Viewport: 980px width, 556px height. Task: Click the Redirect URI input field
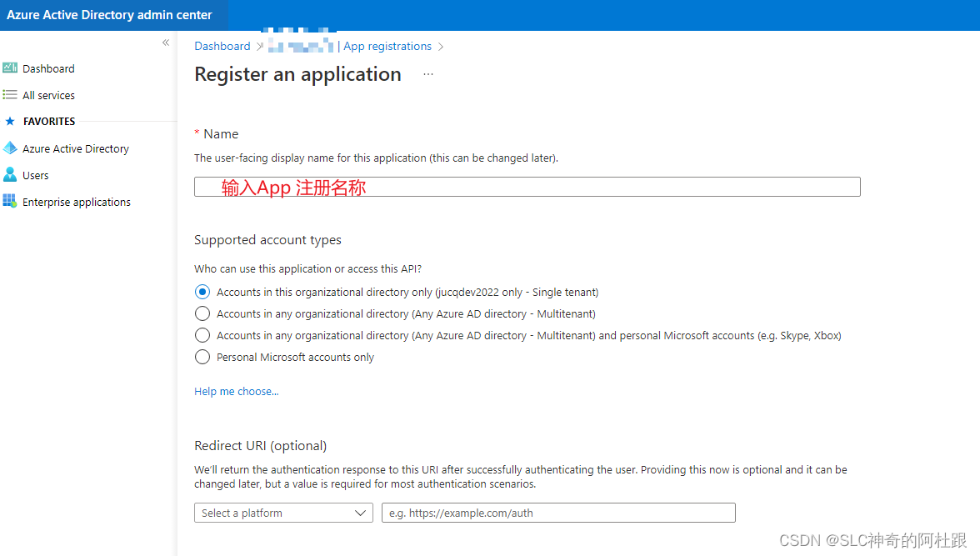point(558,513)
